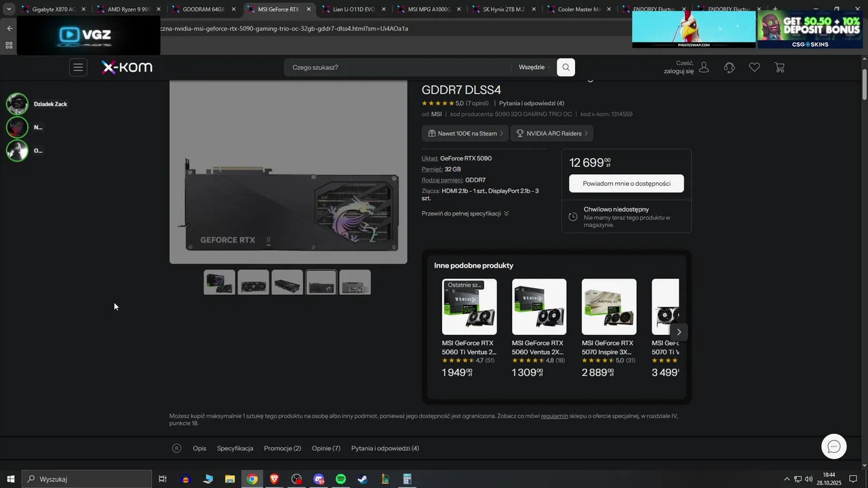Click the search magnifier button
The height and width of the screenshot is (488, 868).
[566, 67]
